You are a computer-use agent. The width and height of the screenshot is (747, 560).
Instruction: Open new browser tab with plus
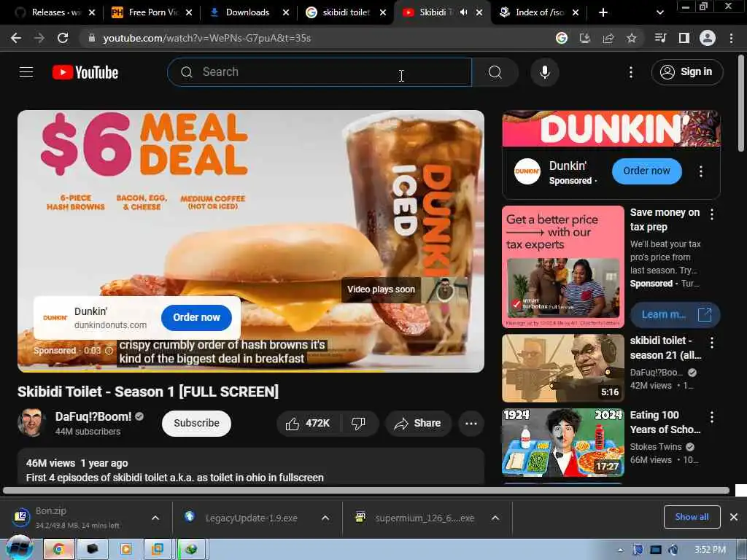point(603,12)
